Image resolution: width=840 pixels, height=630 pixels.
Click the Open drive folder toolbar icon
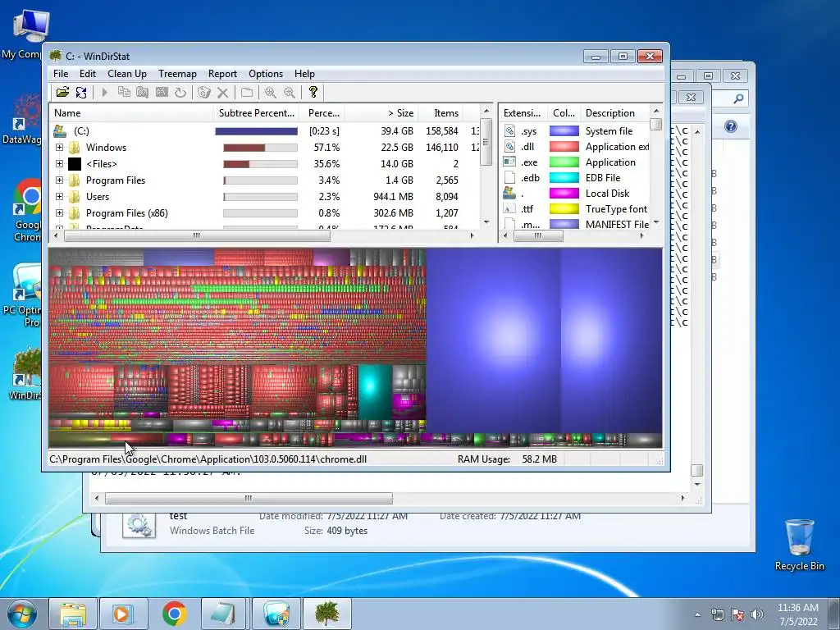pos(62,92)
